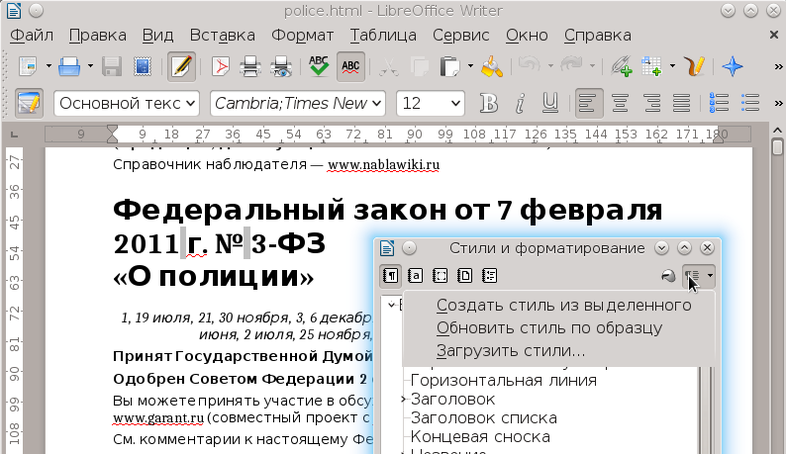Choose Загрузить стили... menu entry
Viewport: 786px width, 454px height.
click(x=559, y=350)
